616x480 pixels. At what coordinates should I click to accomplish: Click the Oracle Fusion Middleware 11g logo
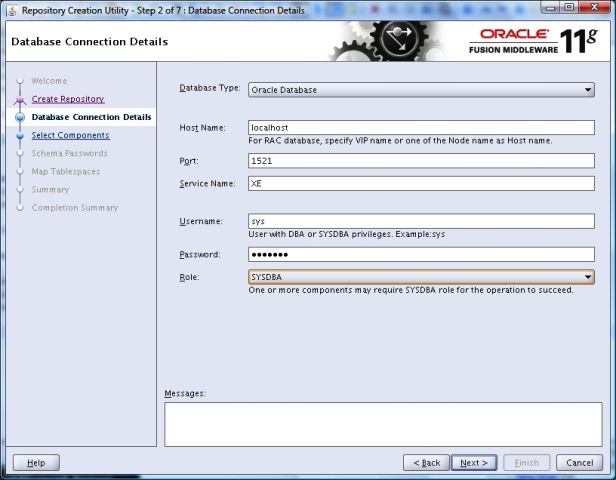533,41
